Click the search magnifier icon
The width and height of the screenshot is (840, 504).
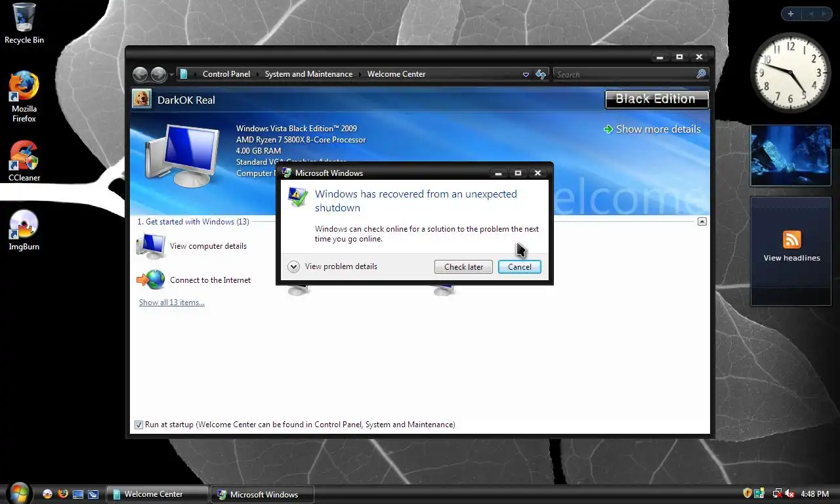(702, 75)
